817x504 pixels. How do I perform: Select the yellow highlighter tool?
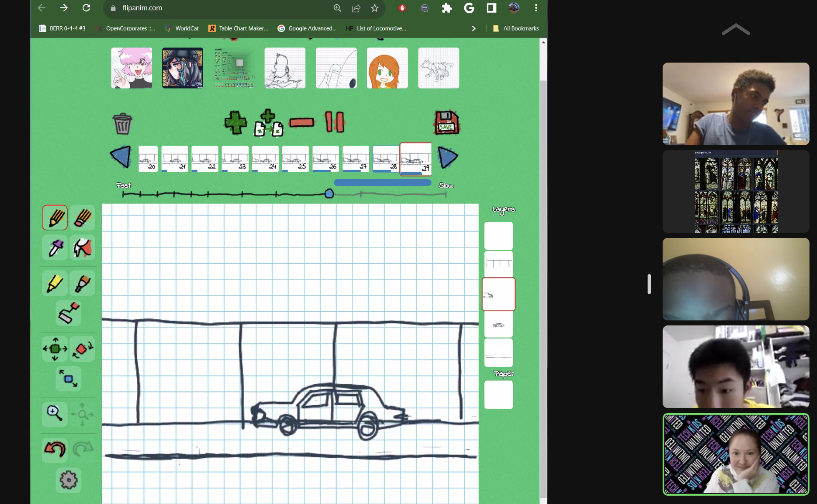click(x=55, y=284)
